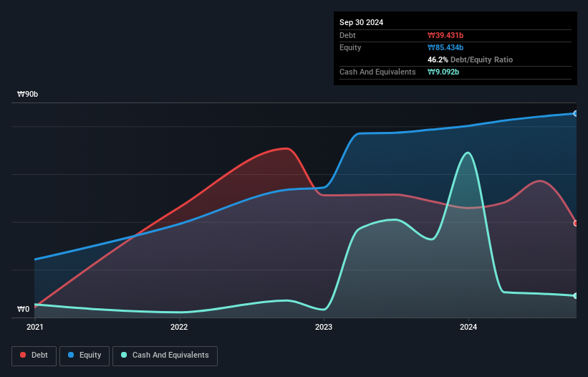Click the 2023 x-axis label
This screenshot has height=377, width=588.
324,327
